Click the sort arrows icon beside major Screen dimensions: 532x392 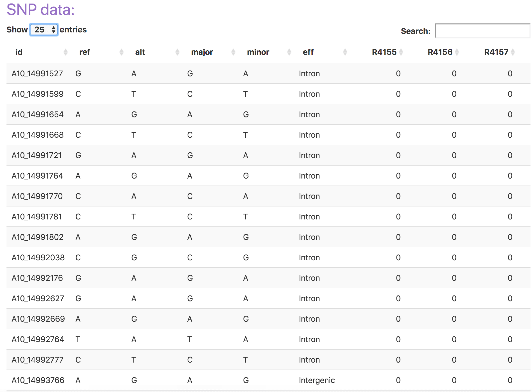[233, 52]
